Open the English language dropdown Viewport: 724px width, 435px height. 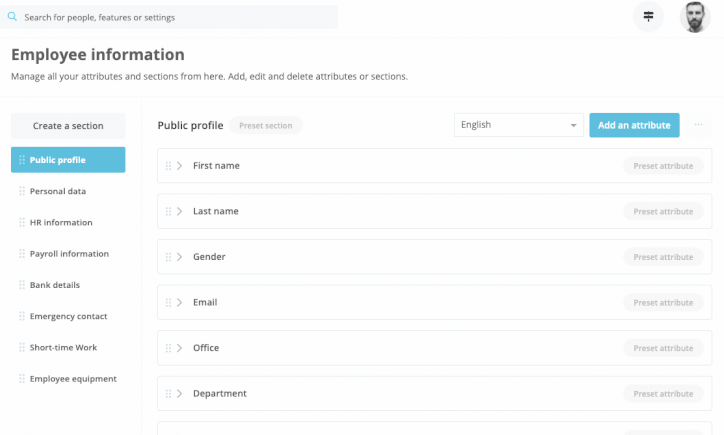coord(519,125)
